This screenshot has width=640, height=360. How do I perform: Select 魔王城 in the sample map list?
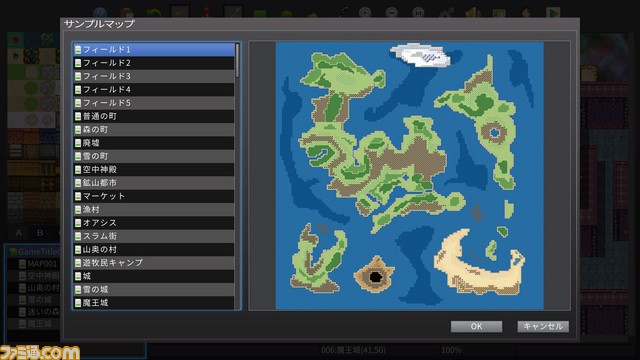pos(154,302)
